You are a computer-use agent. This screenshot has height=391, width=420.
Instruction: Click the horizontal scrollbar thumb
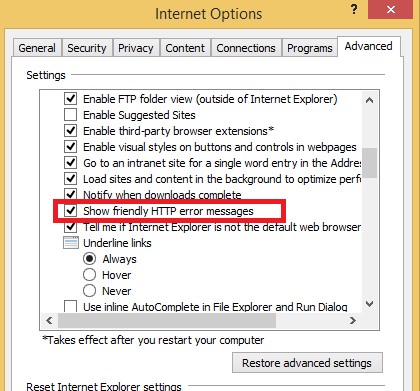[x=167, y=320]
